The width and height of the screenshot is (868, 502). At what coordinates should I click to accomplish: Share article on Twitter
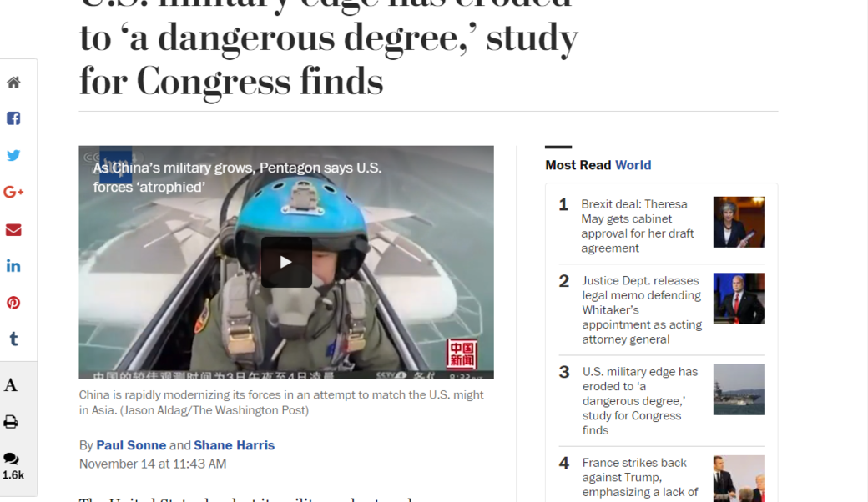(x=13, y=155)
